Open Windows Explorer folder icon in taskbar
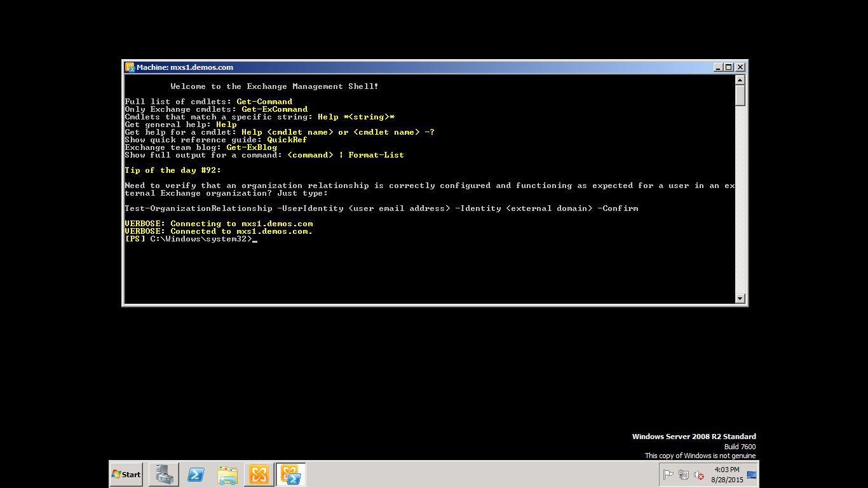 pyautogui.click(x=227, y=475)
